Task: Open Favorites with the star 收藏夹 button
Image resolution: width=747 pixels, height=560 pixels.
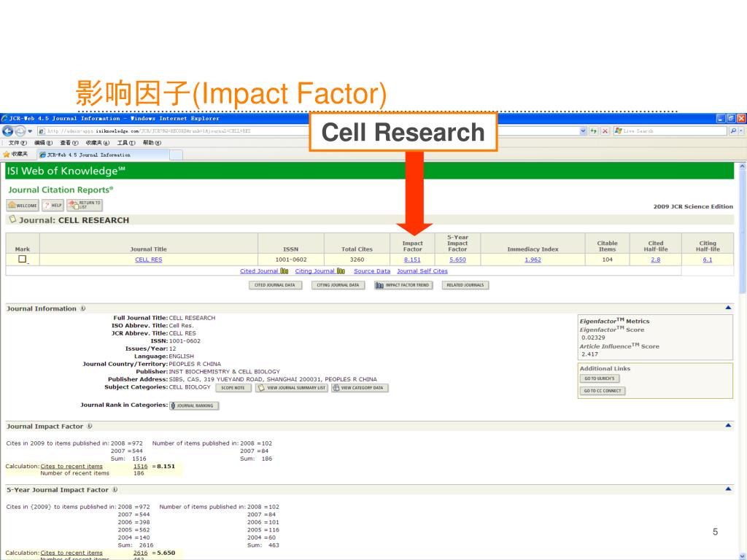Action: 15,155
